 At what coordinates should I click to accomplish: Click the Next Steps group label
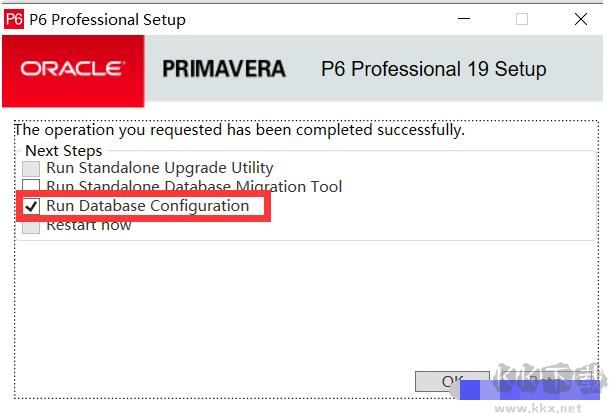pos(63,150)
